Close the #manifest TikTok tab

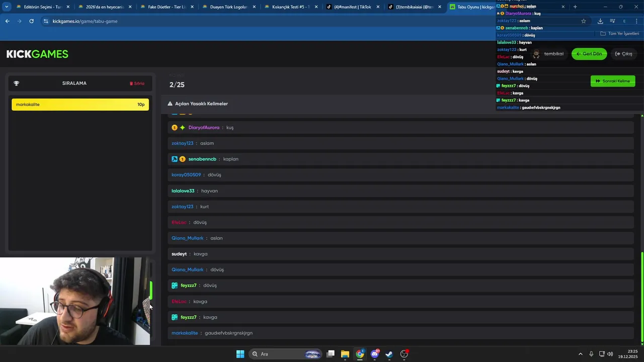(378, 7)
